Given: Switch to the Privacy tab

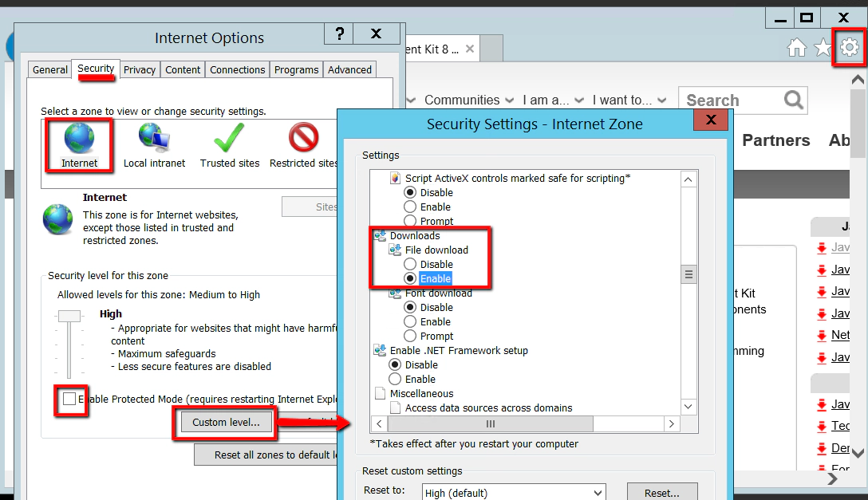Looking at the screenshot, I should (139, 69).
